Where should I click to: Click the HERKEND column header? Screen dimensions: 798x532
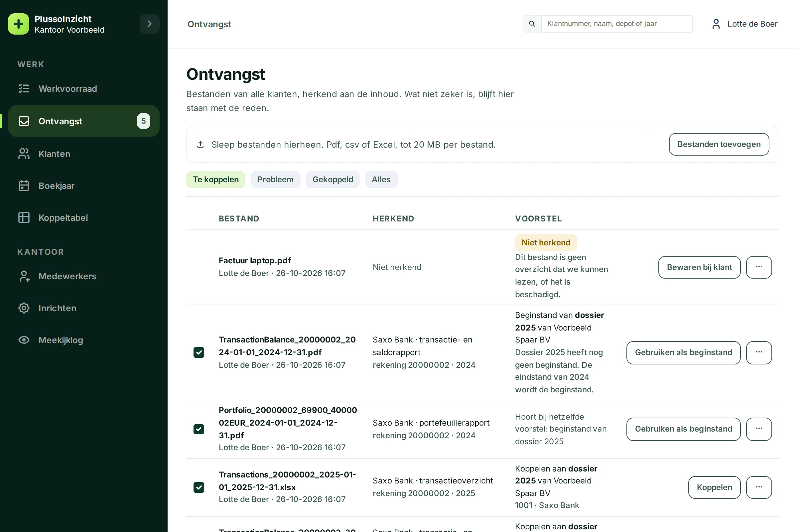pyautogui.click(x=393, y=219)
